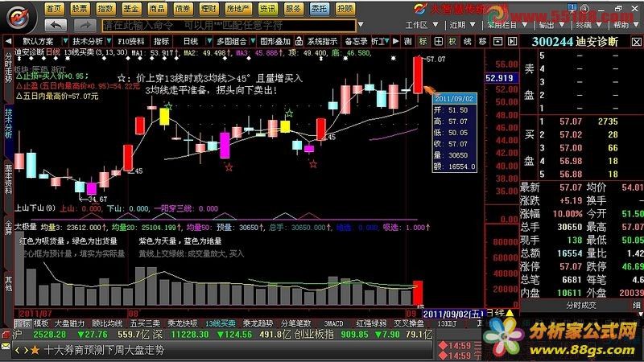Click the command input field
This screenshot has width=644, height=362.
(229, 26)
